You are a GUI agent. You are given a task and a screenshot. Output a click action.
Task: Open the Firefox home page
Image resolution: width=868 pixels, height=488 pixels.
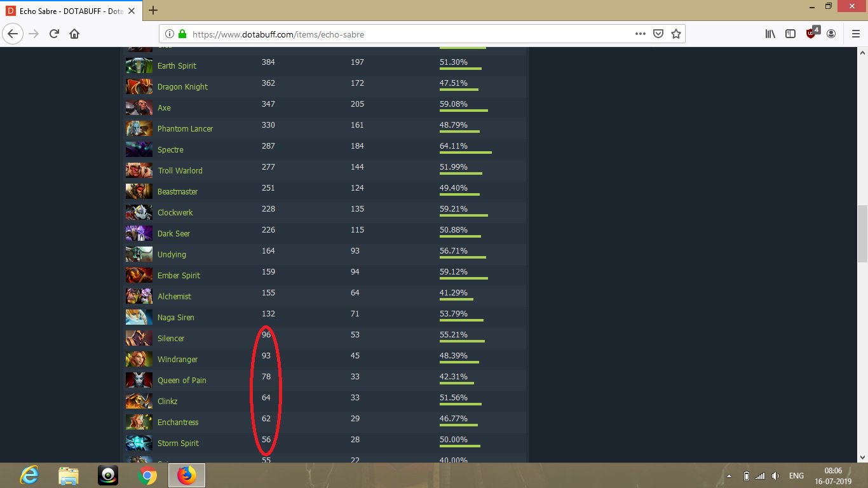pyautogui.click(x=74, y=34)
